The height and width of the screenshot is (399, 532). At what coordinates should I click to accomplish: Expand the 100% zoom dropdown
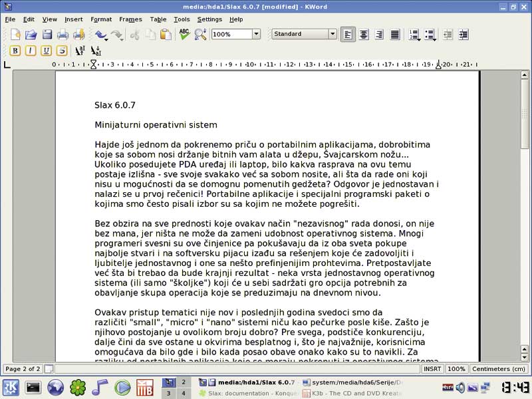point(256,34)
